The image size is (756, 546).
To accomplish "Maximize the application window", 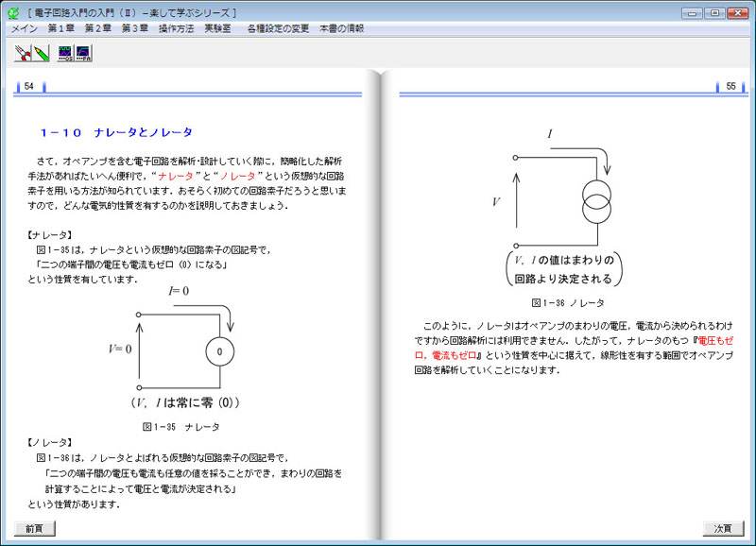I will tap(714, 13).
